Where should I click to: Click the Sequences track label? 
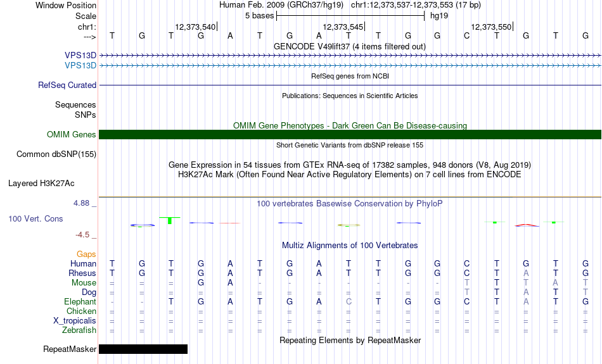click(x=75, y=104)
